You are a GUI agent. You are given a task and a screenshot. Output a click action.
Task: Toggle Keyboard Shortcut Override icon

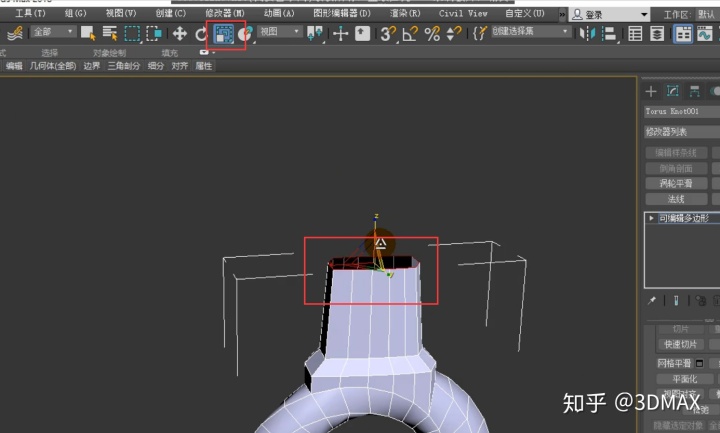click(x=362, y=34)
